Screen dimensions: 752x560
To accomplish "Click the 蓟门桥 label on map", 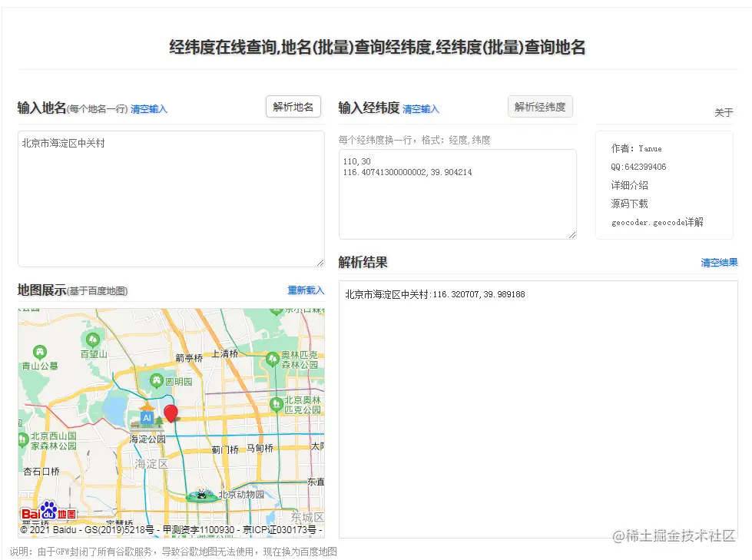I will coord(225,449).
